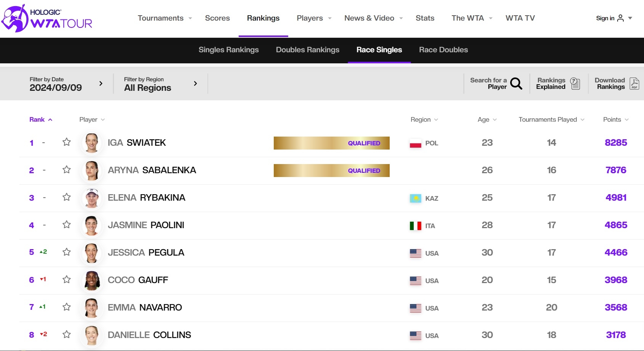
Task: Favorite Aryna Sabalenka with star icon
Action: (67, 169)
